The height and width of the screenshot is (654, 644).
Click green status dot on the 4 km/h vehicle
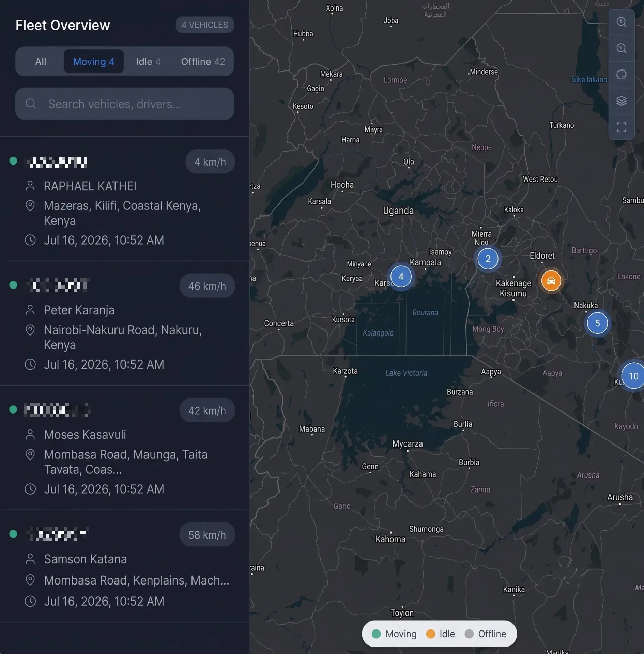pos(13,161)
